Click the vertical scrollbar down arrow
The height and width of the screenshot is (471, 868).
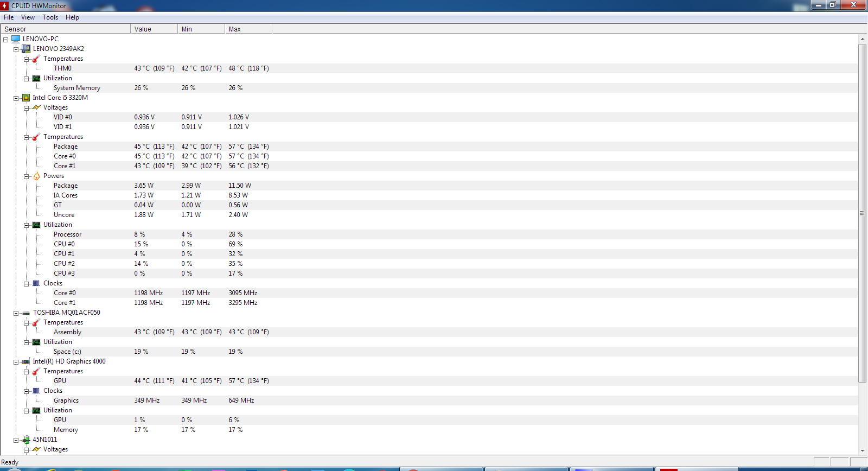(863, 450)
